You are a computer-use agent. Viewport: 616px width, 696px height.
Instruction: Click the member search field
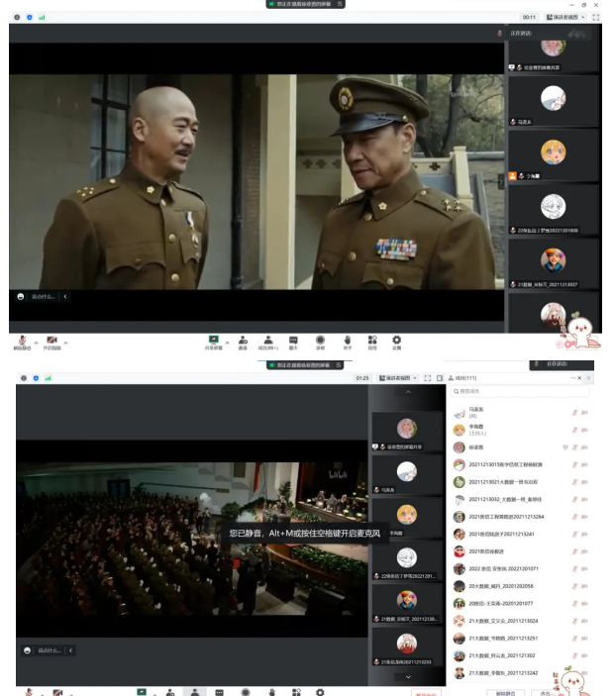pyautogui.click(x=520, y=391)
